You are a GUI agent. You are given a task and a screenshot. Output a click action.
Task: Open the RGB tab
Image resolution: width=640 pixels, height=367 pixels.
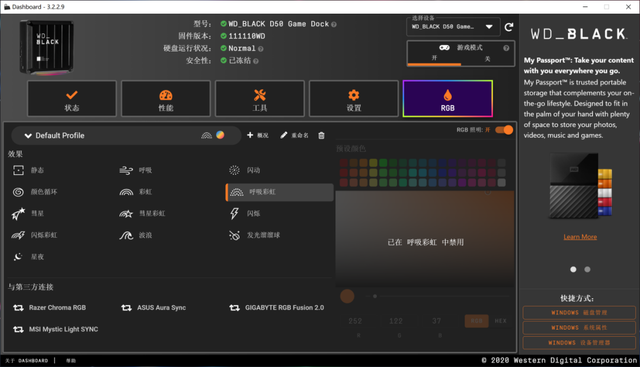tap(448, 99)
